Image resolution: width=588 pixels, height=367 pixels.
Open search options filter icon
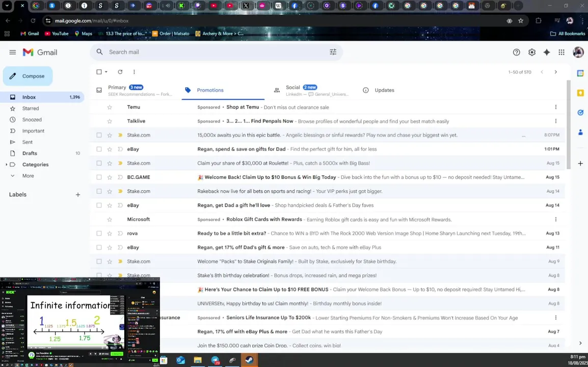333,52
